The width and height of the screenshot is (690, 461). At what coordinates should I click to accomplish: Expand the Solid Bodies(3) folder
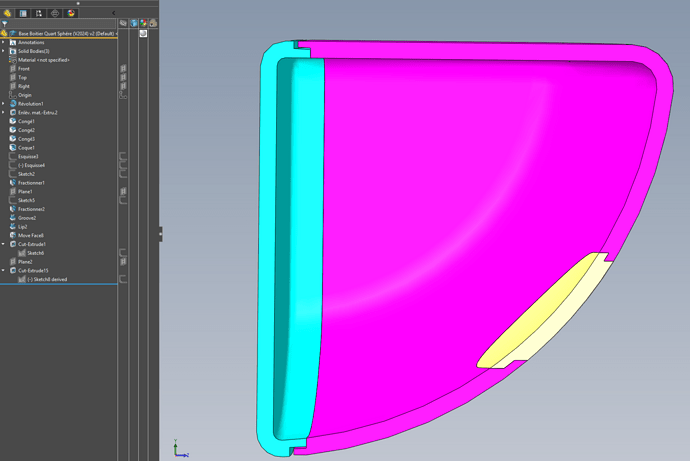(x=3, y=51)
